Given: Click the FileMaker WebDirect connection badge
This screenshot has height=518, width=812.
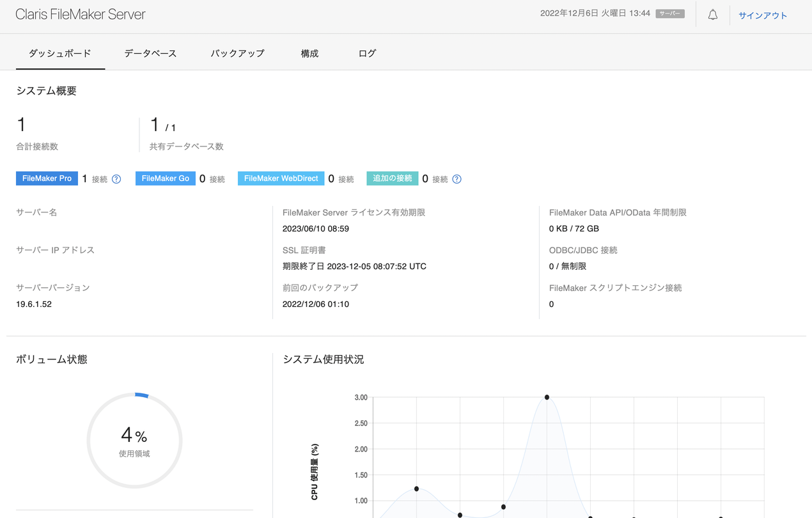Looking at the screenshot, I should 281,178.
